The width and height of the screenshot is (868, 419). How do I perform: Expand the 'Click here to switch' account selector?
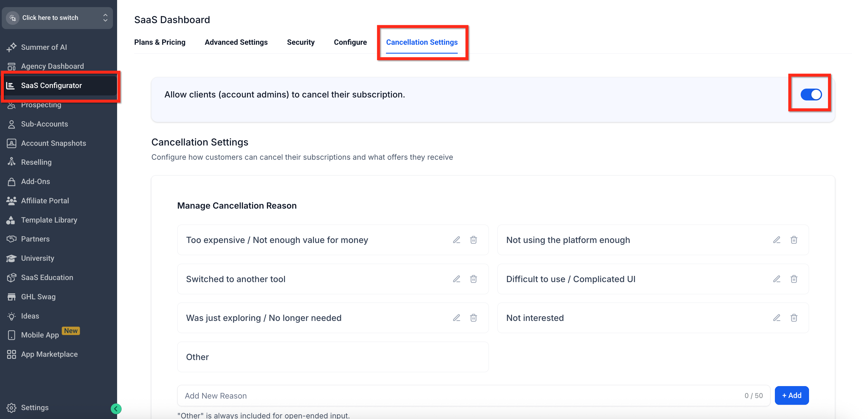(57, 17)
